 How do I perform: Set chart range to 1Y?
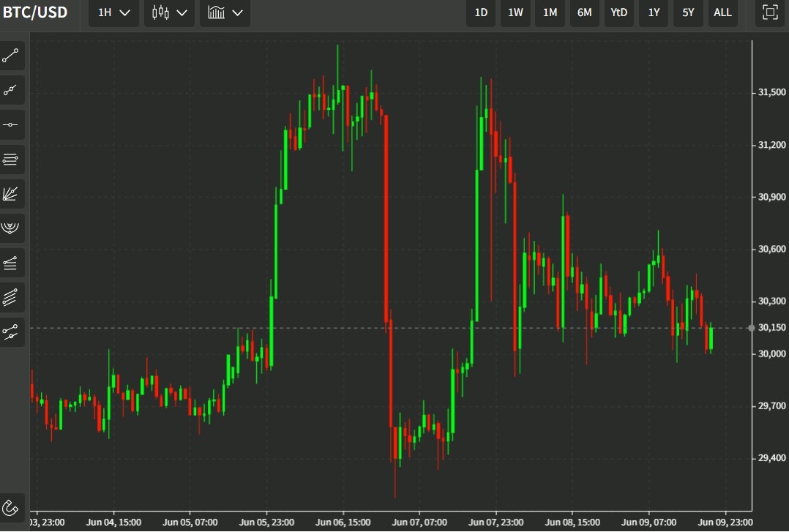tap(654, 12)
